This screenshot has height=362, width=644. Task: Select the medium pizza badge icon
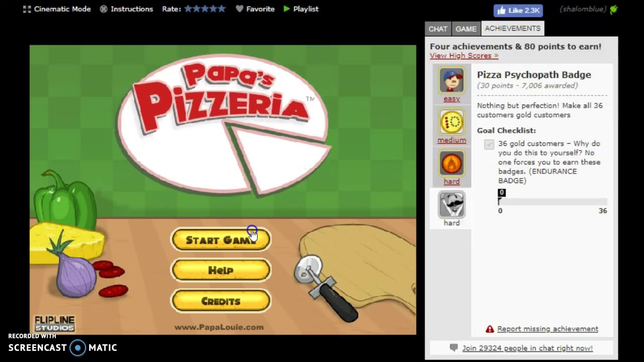pos(451,122)
